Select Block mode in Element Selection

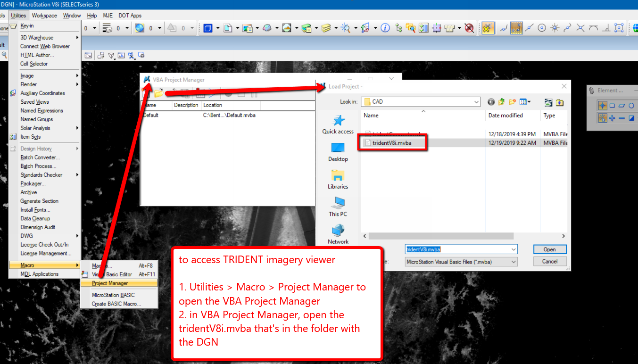tap(612, 106)
